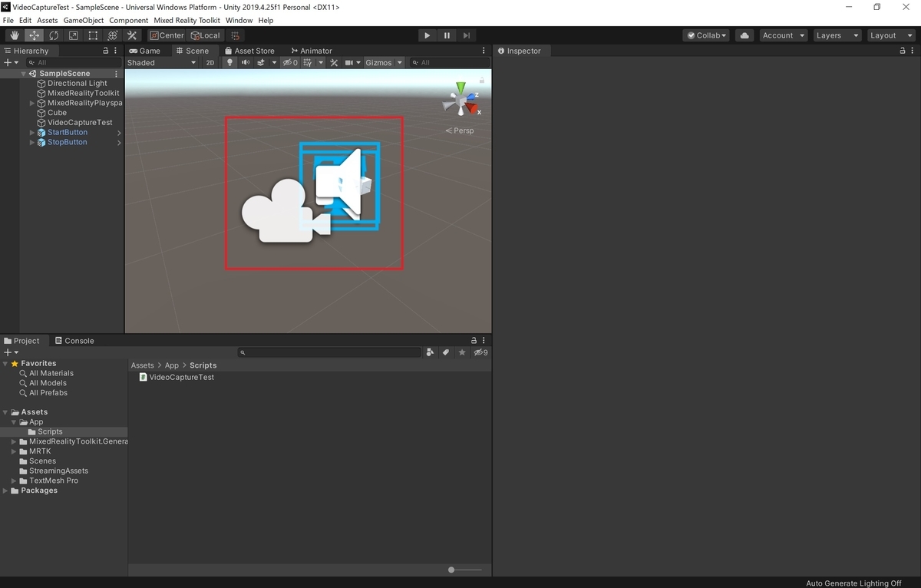Open scene camera settings dropdown

point(352,63)
